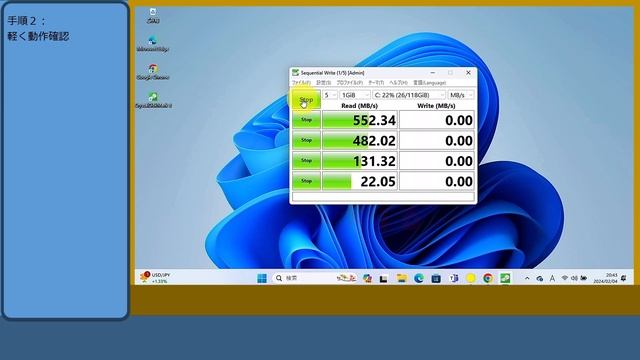Expand the hidden system tray icons chevron
640x360 pixels.
click(527, 278)
